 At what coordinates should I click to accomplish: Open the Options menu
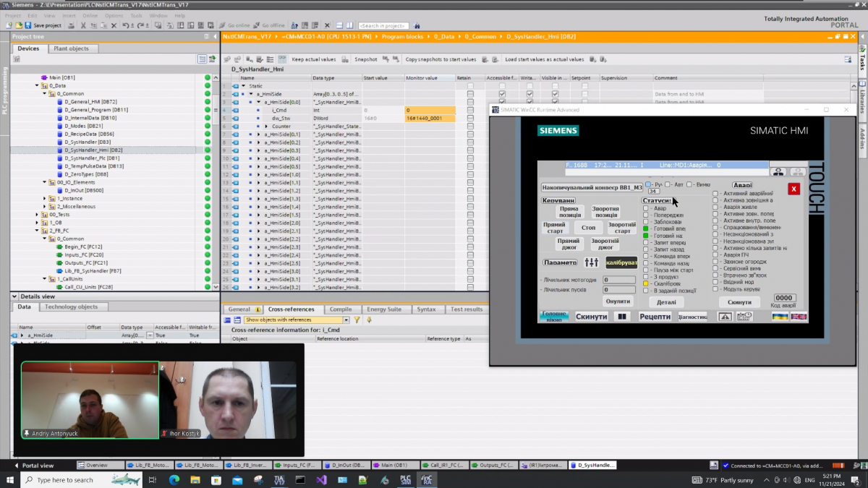point(114,15)
